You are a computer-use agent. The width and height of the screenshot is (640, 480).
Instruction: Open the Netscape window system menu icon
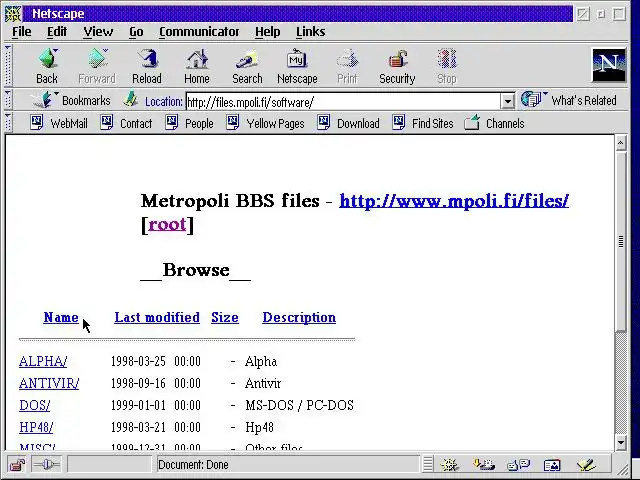coord(13,13)
